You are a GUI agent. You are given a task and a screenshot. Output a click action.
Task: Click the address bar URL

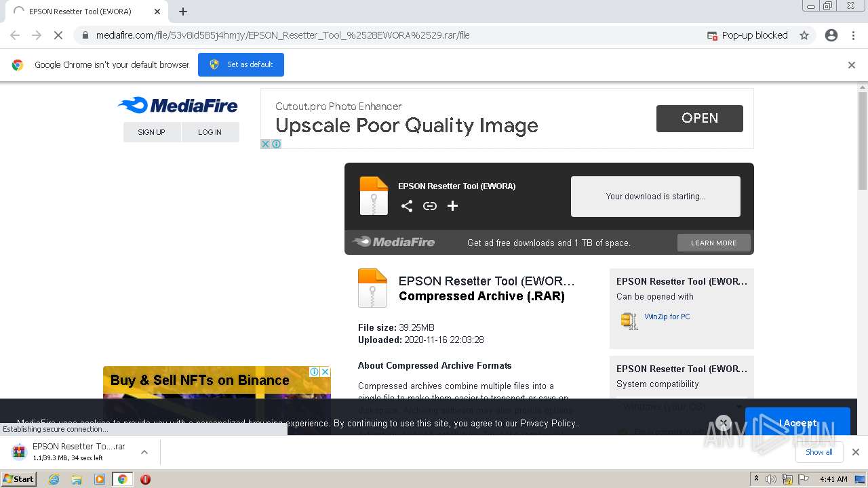[x=283, y=35]
